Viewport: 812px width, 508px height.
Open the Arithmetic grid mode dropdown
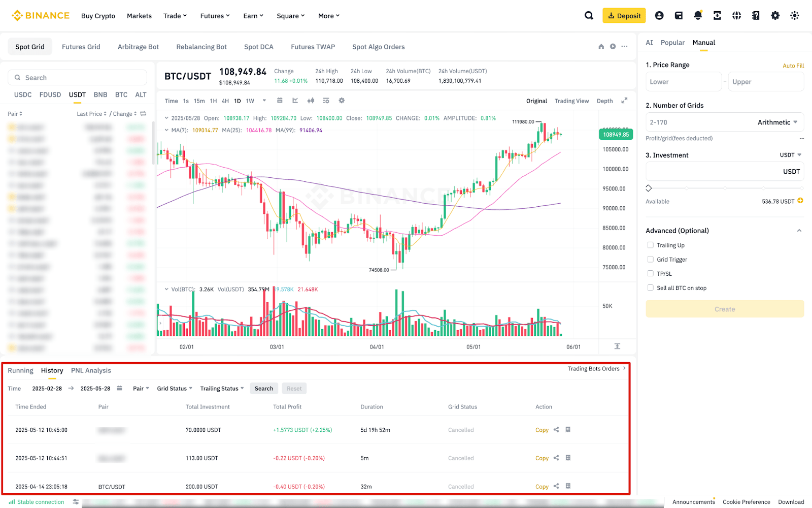(x=777, y=122)
